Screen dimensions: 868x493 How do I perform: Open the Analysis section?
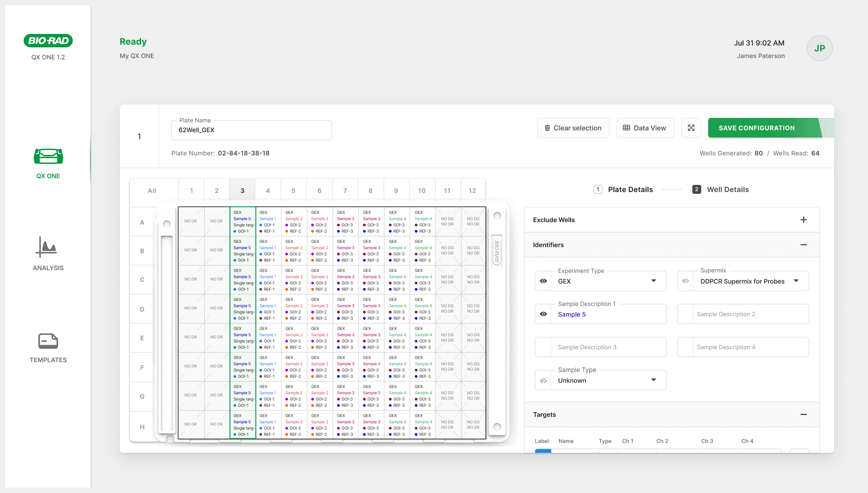pos(48,254)
